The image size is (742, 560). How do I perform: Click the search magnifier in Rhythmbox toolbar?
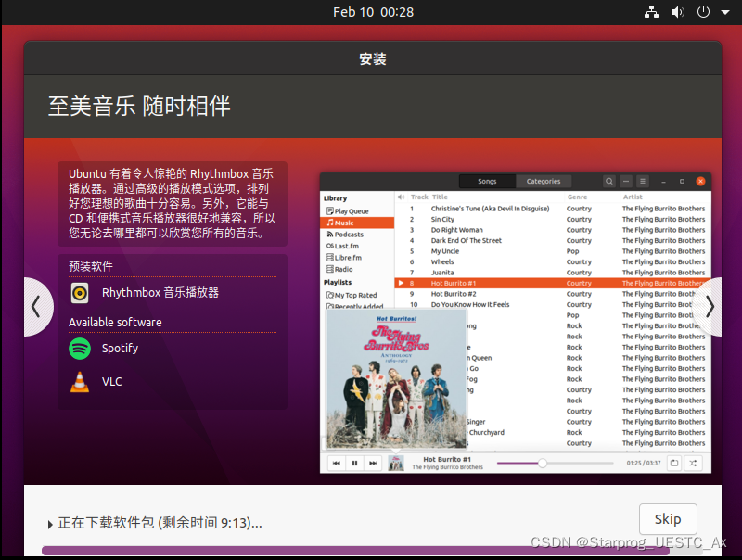(609, 181)
